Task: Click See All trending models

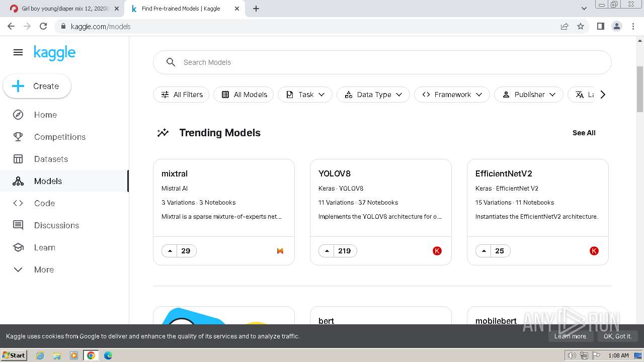Action: point(584,133)
